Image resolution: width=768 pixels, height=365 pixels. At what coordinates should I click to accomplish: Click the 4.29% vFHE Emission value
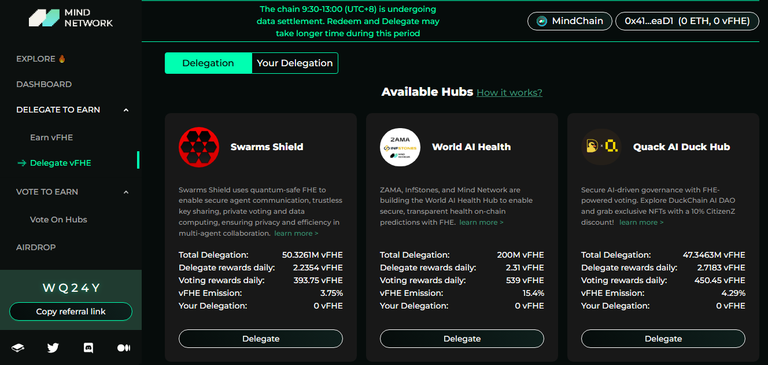(x=732, y=293)
